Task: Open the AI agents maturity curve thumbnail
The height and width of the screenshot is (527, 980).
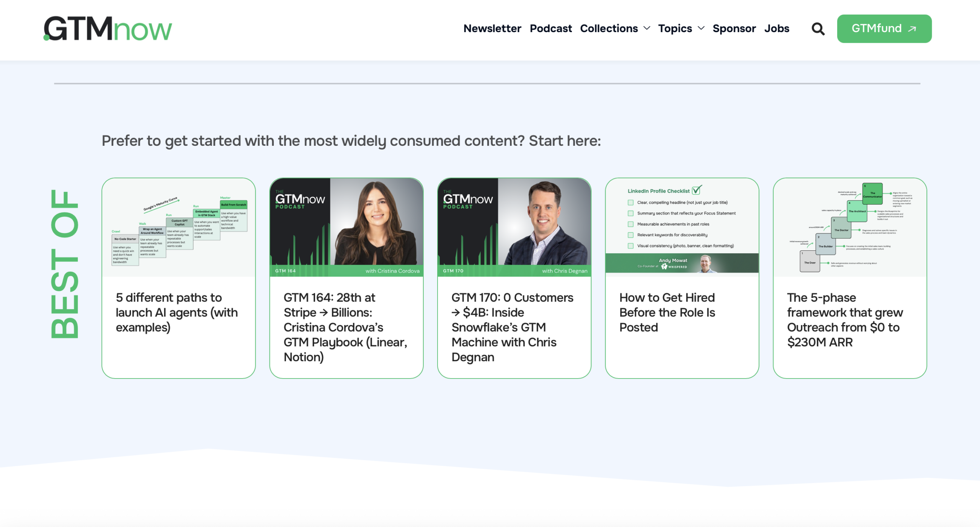Action: point(178,227)
